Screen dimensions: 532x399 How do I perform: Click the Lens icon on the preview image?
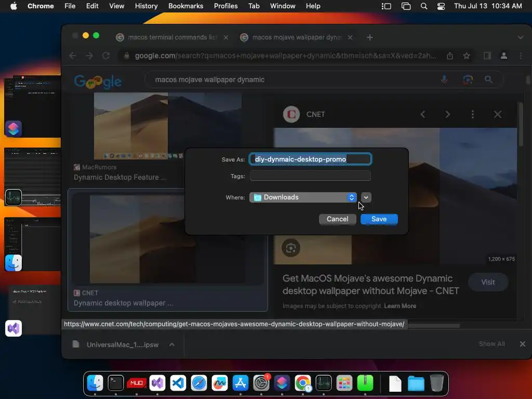(291, 248)
